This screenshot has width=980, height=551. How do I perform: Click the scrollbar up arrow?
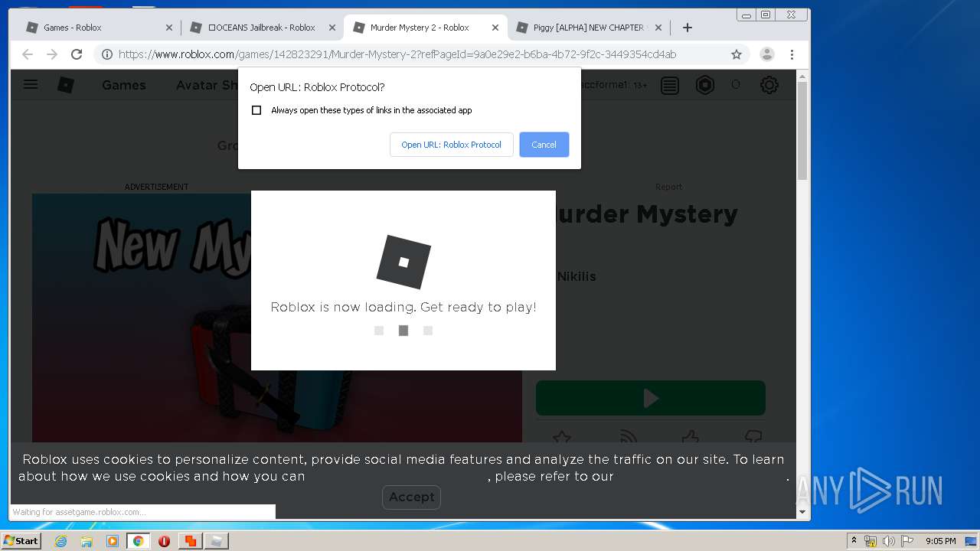[802, 76]
